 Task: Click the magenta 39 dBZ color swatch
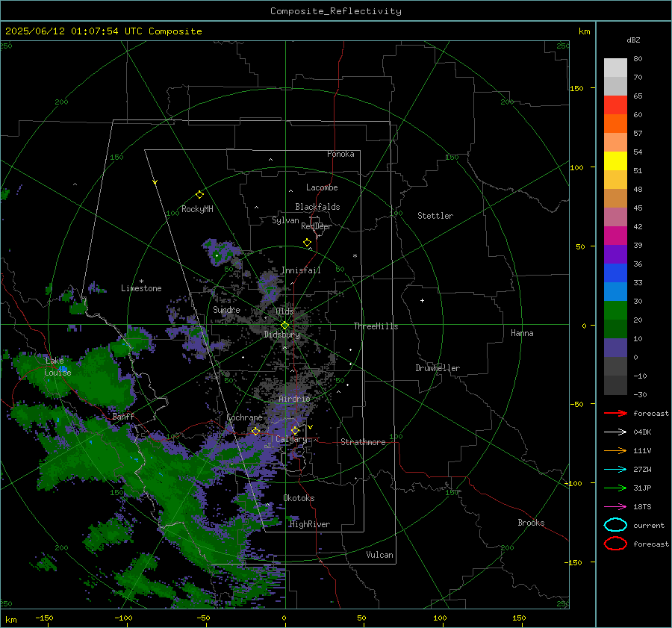(x=615, y=235)
